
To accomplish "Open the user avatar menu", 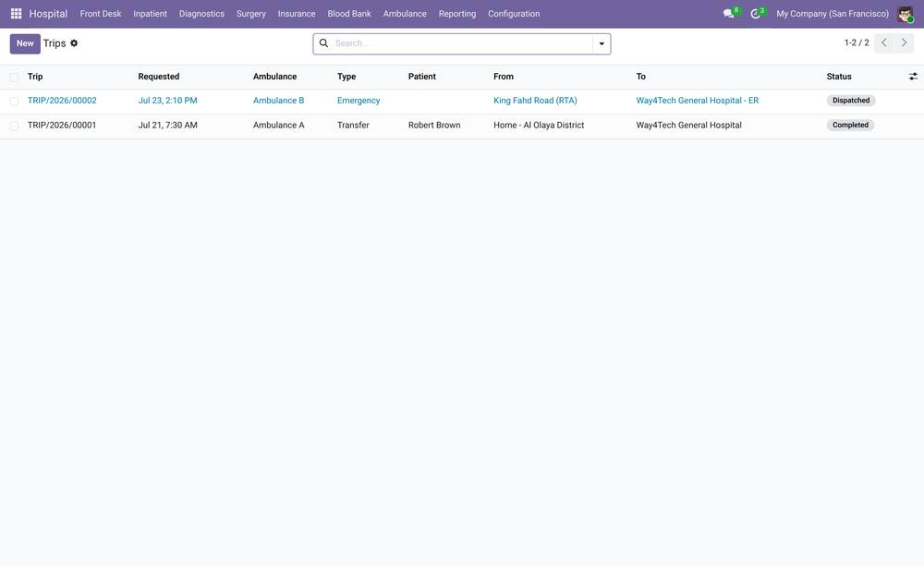I will [x=906, y=14].
